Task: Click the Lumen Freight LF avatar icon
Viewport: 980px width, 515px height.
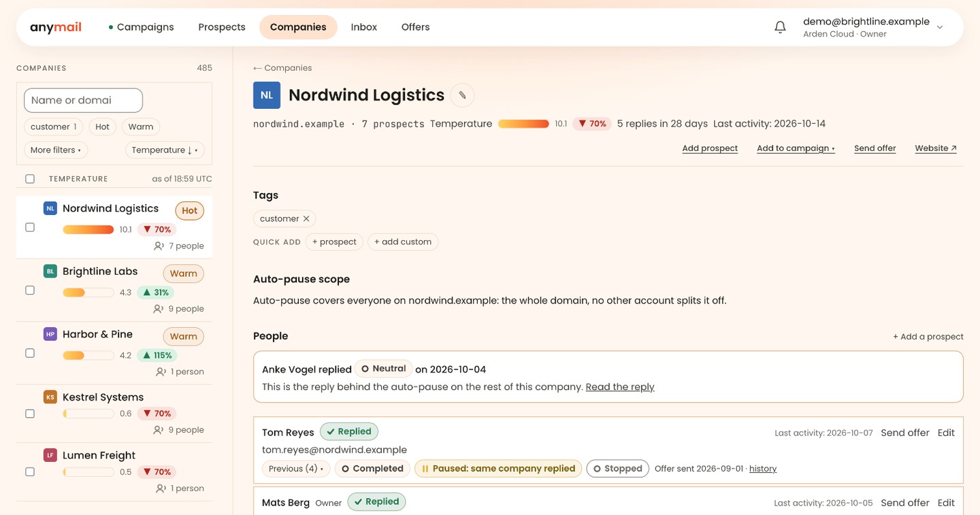Action: (50, 455)
